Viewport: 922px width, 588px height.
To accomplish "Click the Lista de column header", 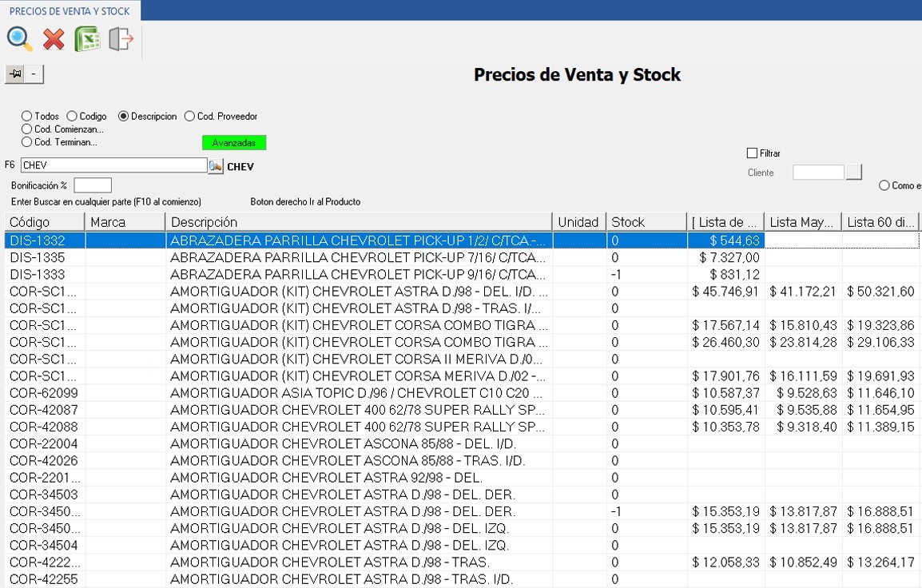I will pyautogui.click(x=725, y=222).
